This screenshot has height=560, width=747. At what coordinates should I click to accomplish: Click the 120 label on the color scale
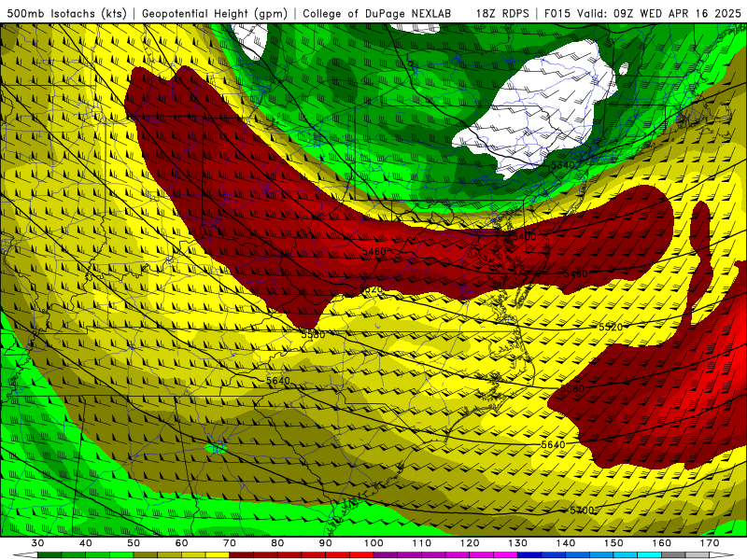[x=470, y=543]
